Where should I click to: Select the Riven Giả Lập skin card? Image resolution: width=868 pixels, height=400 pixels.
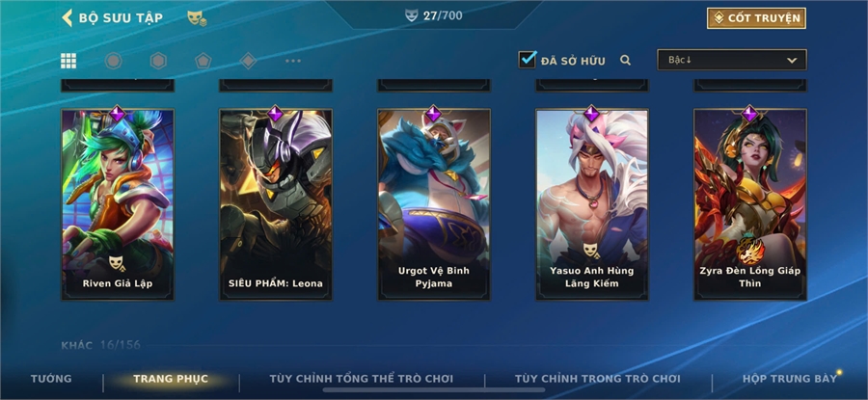click(x=118, y=204)
